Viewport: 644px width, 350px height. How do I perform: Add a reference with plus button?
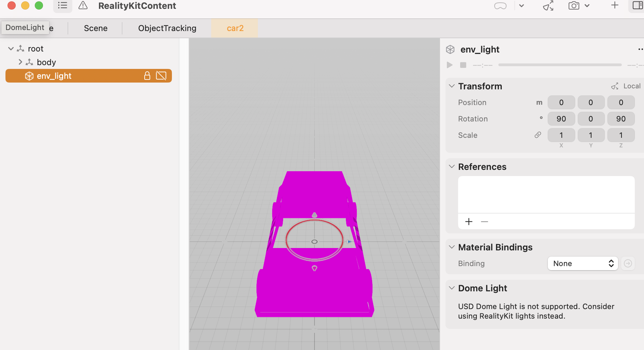(x=469, y=222)
